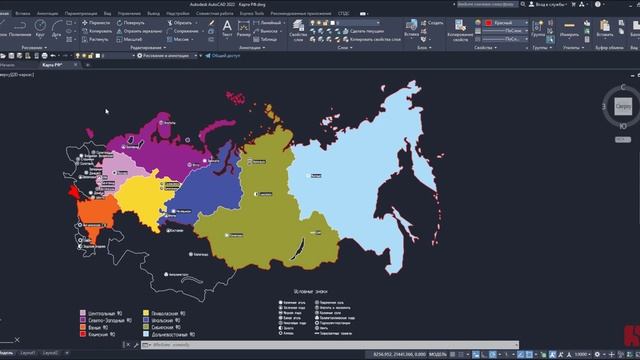
Task: Click the Leader (Выноска) tool
Action: 265,31
